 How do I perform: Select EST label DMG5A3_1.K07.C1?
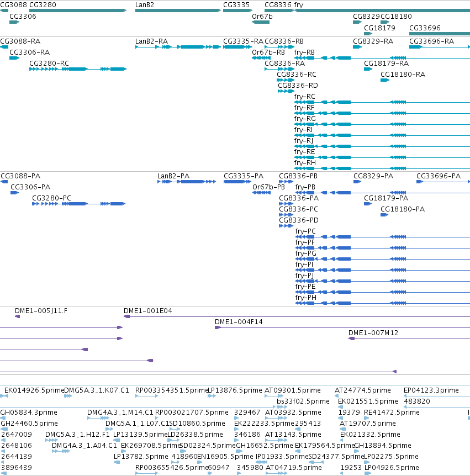(97, 390)
